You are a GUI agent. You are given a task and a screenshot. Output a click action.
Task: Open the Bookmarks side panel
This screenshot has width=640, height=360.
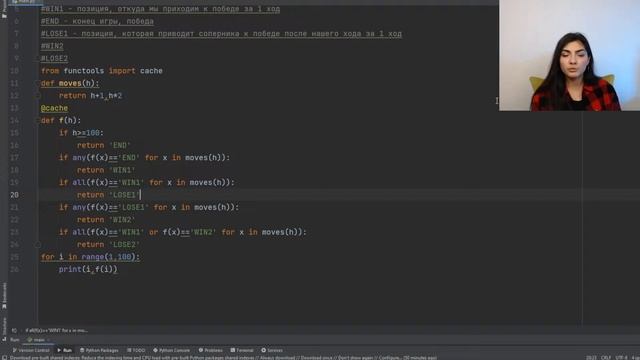pos(4,296)
